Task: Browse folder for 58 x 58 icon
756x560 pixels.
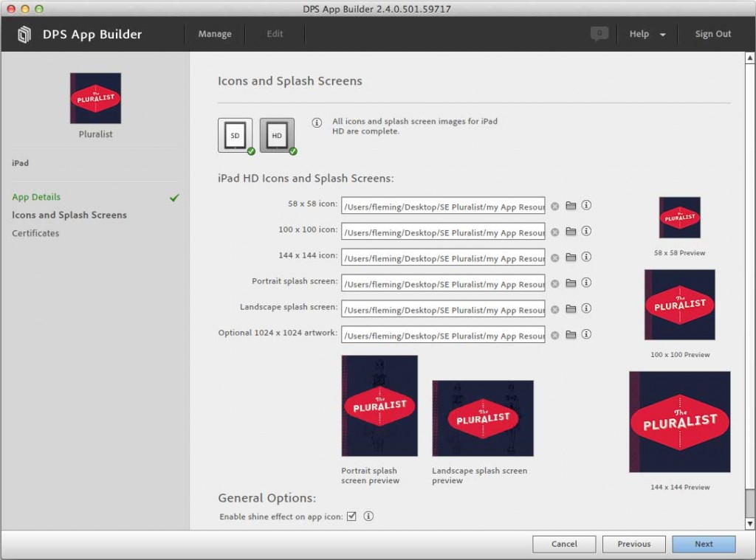Action: [571, 206]
